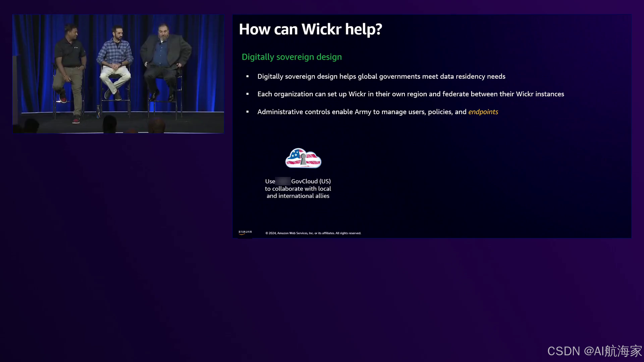The width and height of the screenshot is (644, 362).
Task: Click the yellow 'endpoints' word
Action: coord(483,112)
